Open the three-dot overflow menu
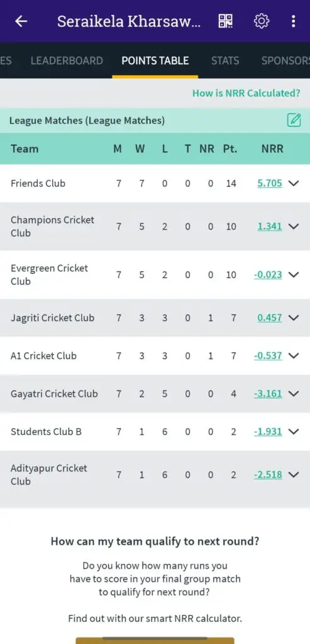 (293, 21)
